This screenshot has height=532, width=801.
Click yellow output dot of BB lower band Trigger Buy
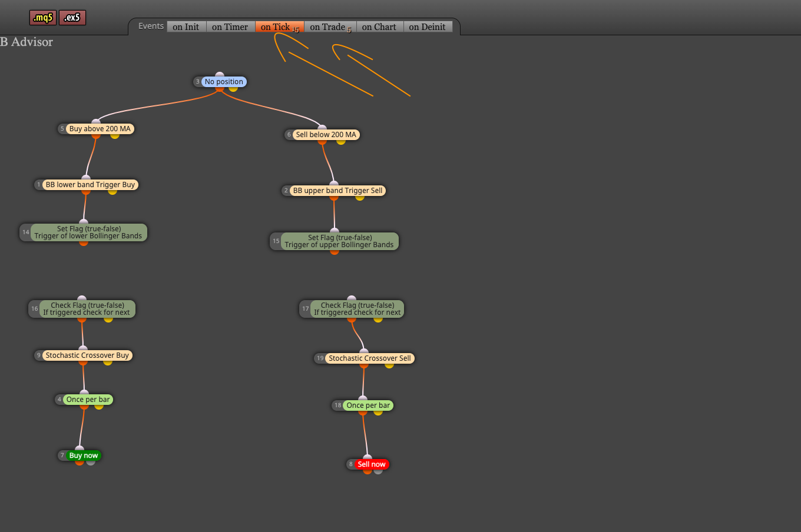pyautogui.click(x=112, y=191)
